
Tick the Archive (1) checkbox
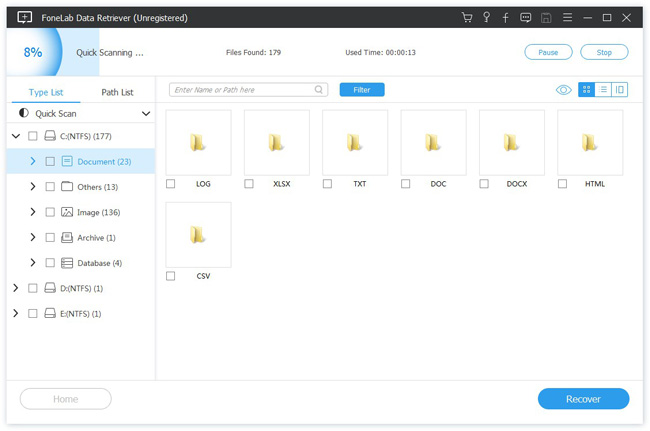tap(50, 237)
